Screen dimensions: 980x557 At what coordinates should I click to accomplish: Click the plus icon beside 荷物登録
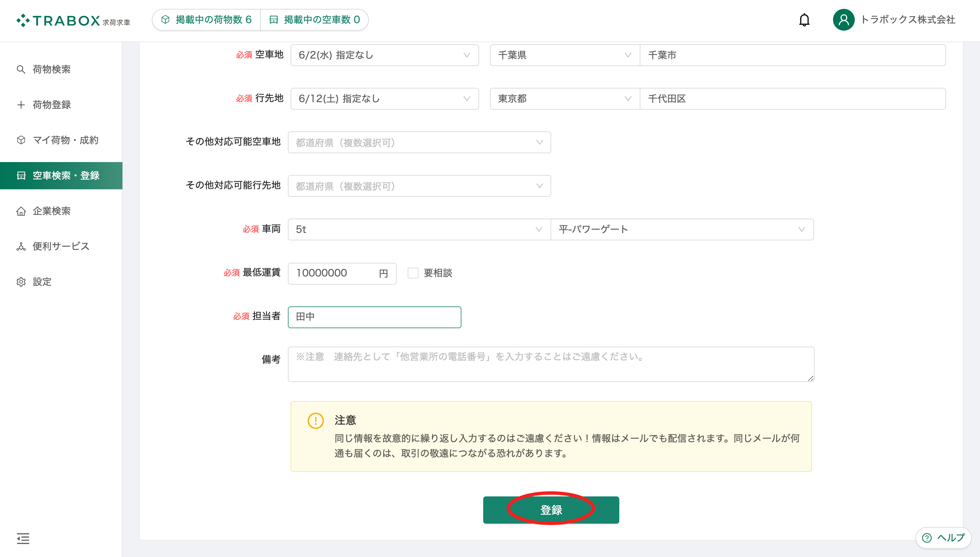(21, 105)
